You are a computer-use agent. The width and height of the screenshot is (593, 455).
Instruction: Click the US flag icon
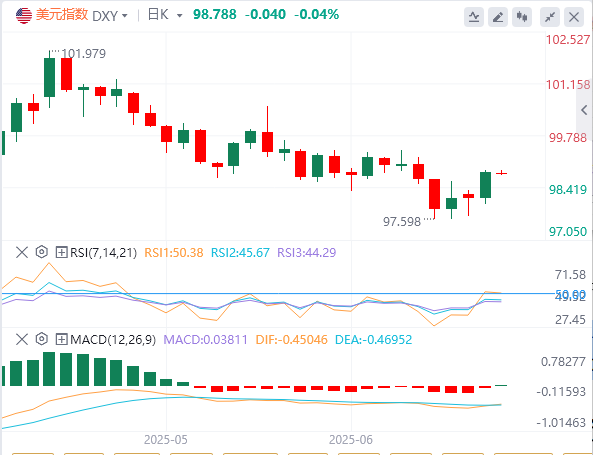coord(24,16)
